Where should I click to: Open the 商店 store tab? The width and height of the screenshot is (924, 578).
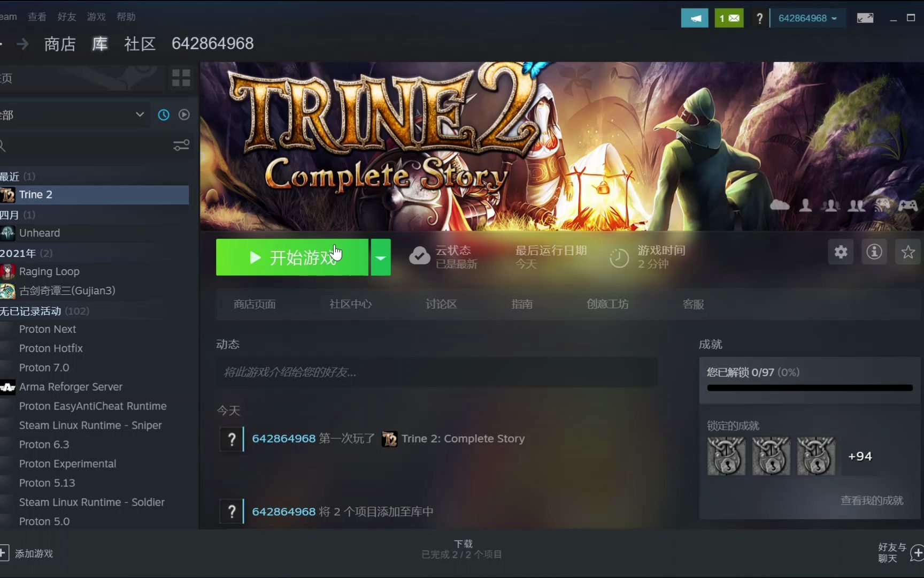coord(60,44)
